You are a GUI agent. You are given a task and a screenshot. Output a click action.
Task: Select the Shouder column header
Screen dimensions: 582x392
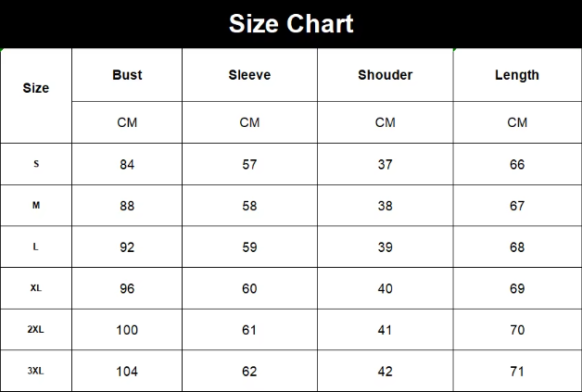pyautogui.click(x=385, y=75)
